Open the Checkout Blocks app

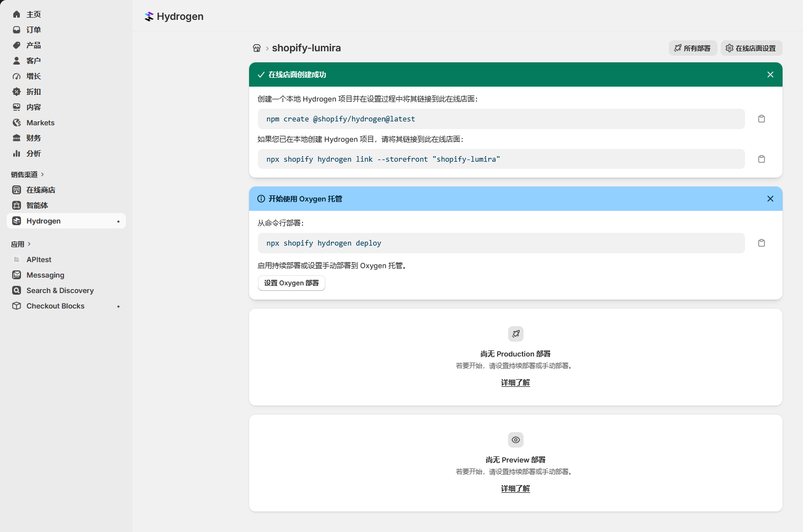point(66,306)
